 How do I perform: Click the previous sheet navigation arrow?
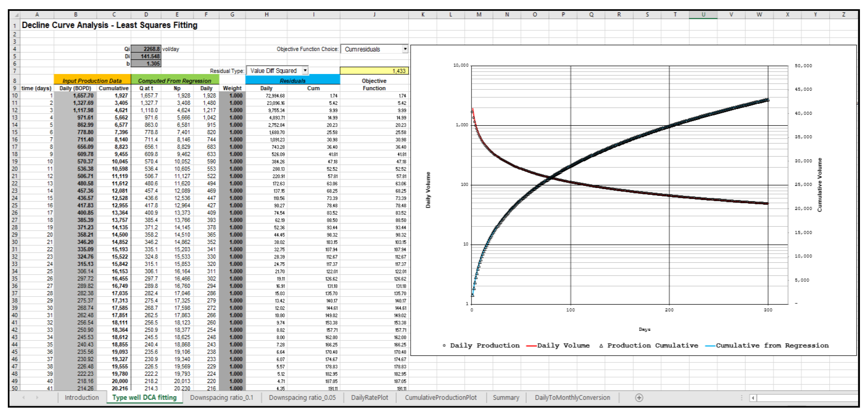23,398
